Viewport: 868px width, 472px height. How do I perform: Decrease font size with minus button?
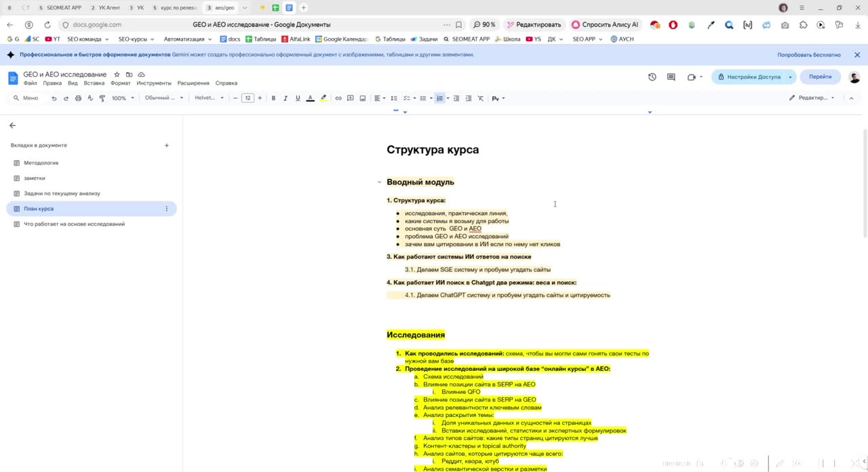click(x=235, y=98)
